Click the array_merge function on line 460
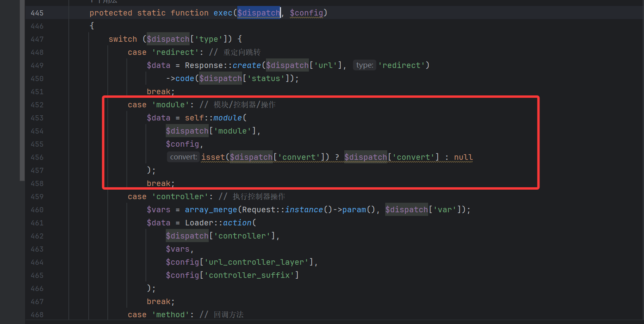The height and width of the screenshot is (324, 644). point(211,210)
